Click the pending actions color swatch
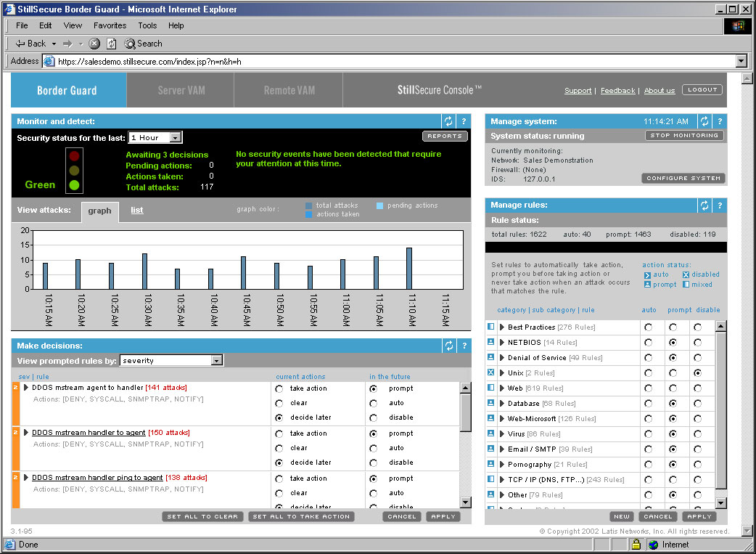The width and height of the screenshot is (756, 554). tap(380, 206)
